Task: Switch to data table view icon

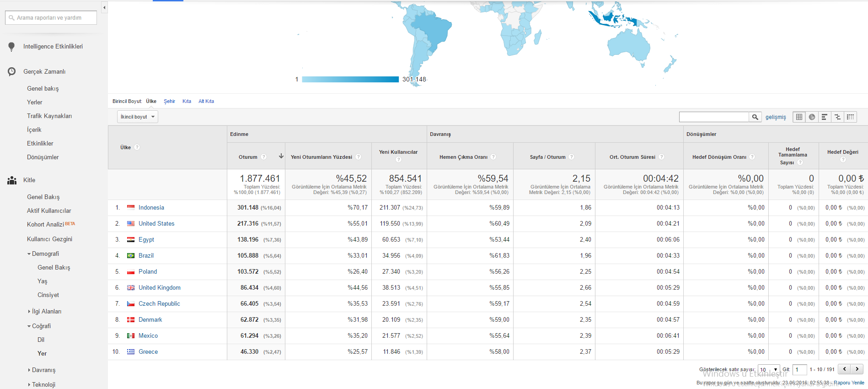Action: tap(799, 117)
